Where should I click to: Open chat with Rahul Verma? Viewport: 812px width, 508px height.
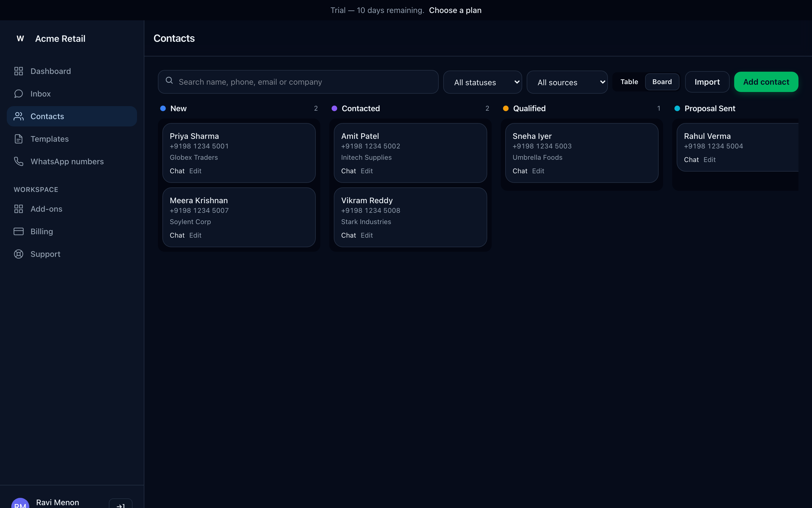tap(691, 160)
